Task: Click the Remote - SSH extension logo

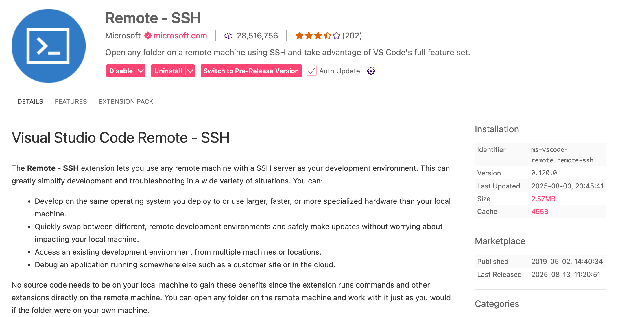Action: point(49,46)
